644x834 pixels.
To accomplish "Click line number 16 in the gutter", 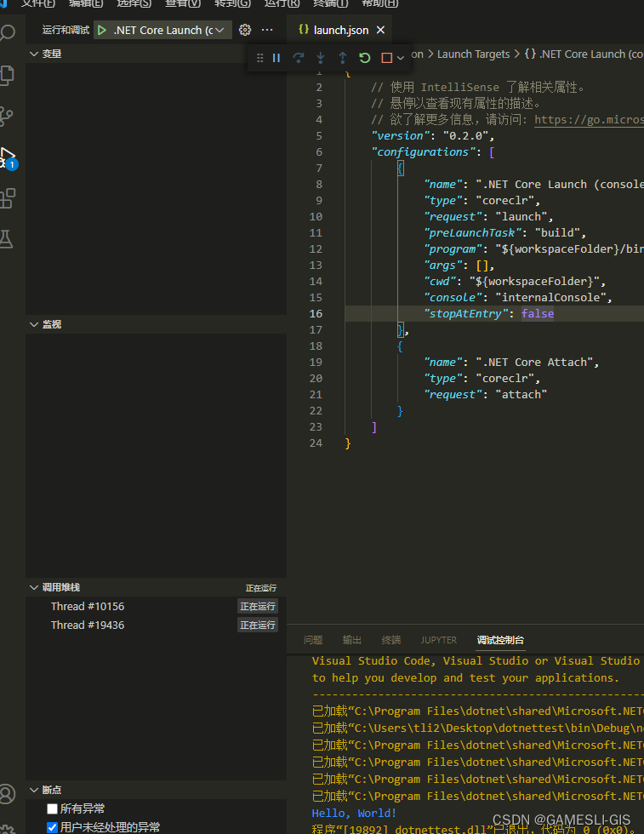I will coord(316,314).
